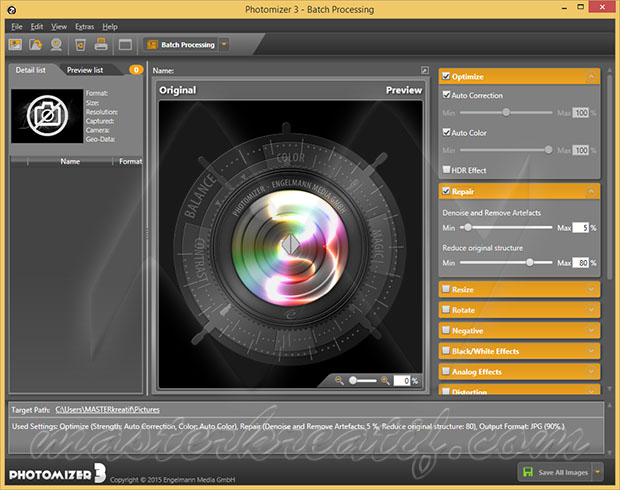Click the Auto Correction strength slider
Screen dimensions: 620x490
(506, 113)
